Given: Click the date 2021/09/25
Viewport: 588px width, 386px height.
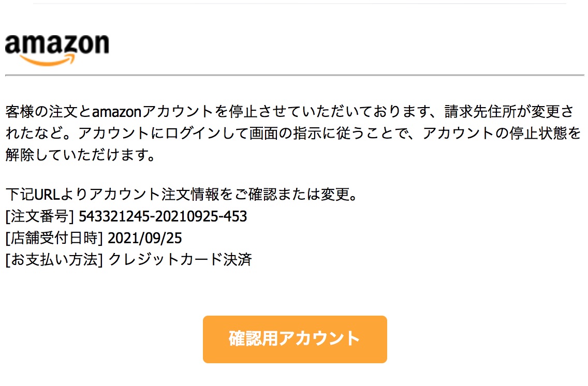Looking at the screenshot, I should coord(145,238).
